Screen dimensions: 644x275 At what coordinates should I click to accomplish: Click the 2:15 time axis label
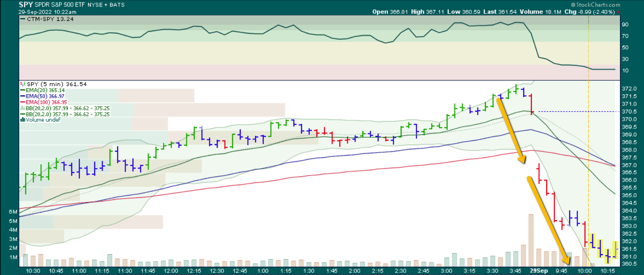point(378,270)
